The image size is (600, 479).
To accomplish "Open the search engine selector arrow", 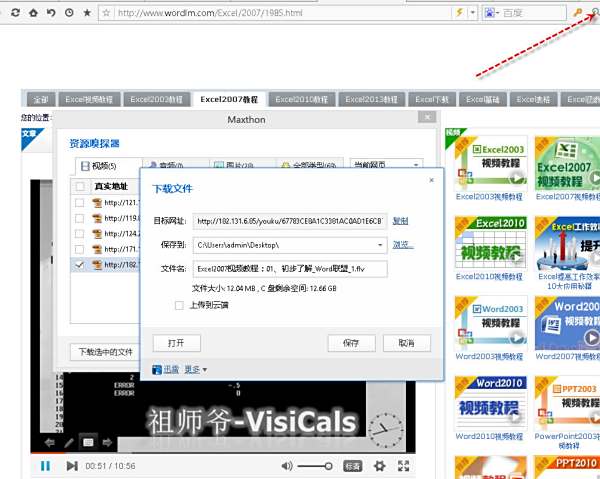I will [497, 13].
